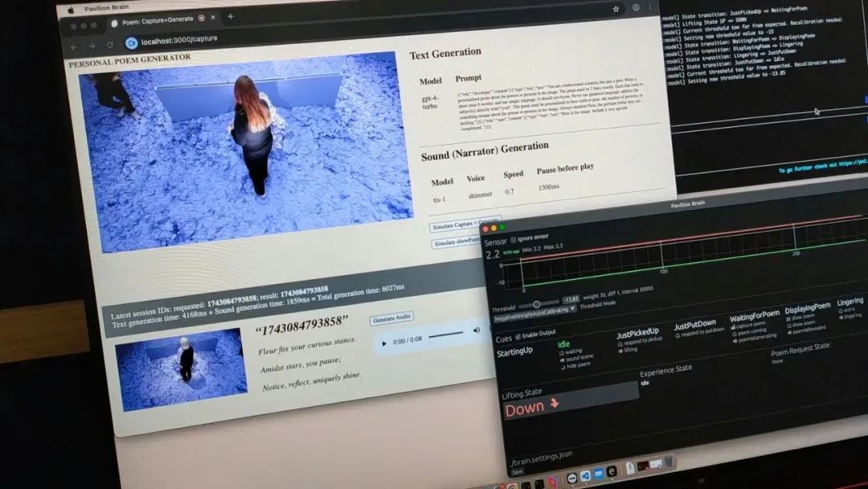
Task: Click the red down arrow beside Down
Action: pos(554,404)
